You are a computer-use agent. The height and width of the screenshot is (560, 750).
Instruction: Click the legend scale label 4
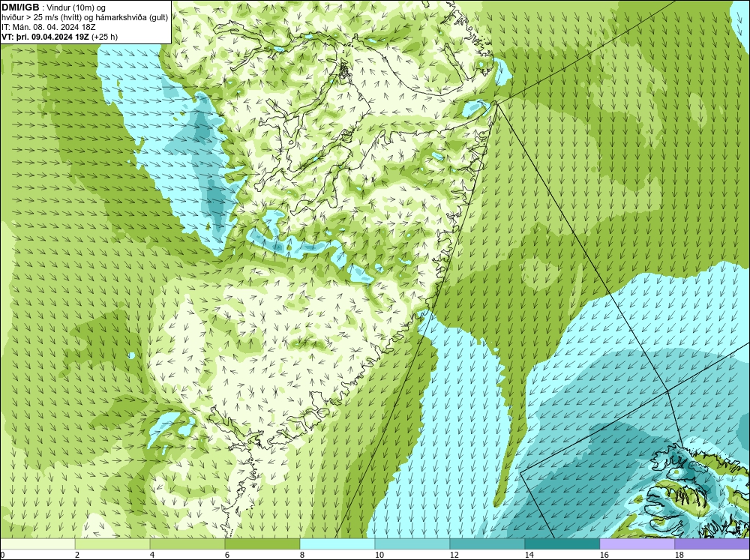[152, 555]
